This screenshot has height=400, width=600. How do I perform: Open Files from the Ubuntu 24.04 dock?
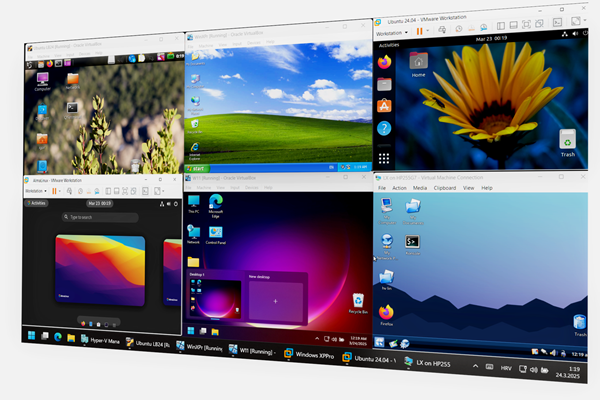point(384,84)
